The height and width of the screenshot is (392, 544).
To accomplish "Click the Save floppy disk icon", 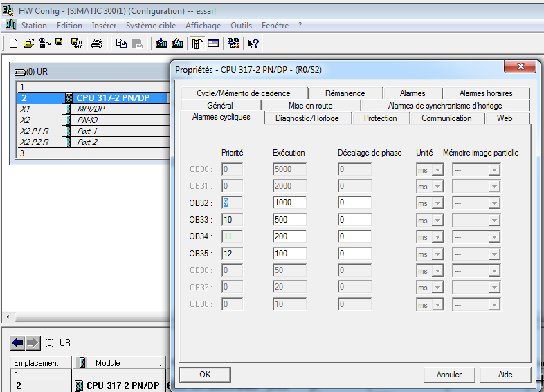I will 60,43.
